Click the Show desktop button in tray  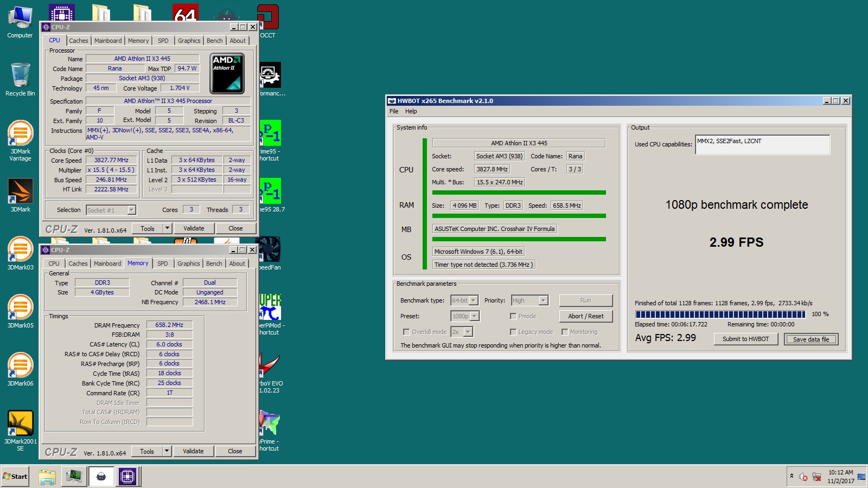tap(862, 477)
